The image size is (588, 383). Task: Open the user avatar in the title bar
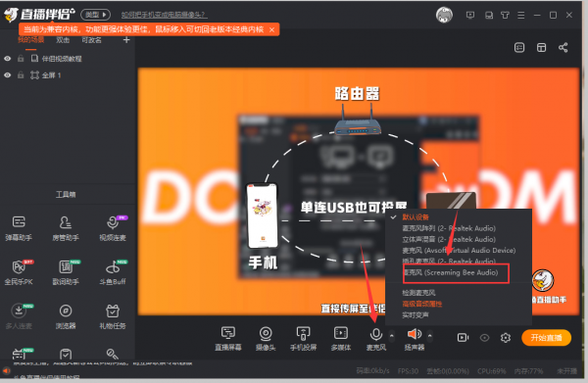pyautogui.click(x=444, y=15)
